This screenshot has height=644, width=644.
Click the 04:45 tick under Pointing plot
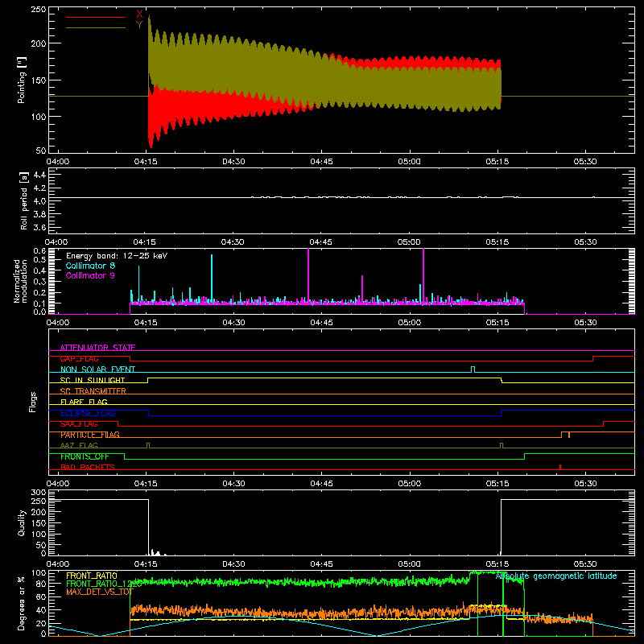click(321, 162)
